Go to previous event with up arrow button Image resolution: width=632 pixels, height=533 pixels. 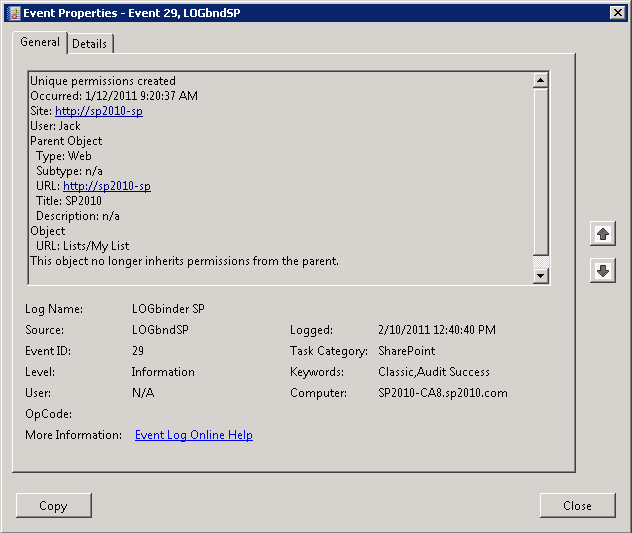[602, 234]
